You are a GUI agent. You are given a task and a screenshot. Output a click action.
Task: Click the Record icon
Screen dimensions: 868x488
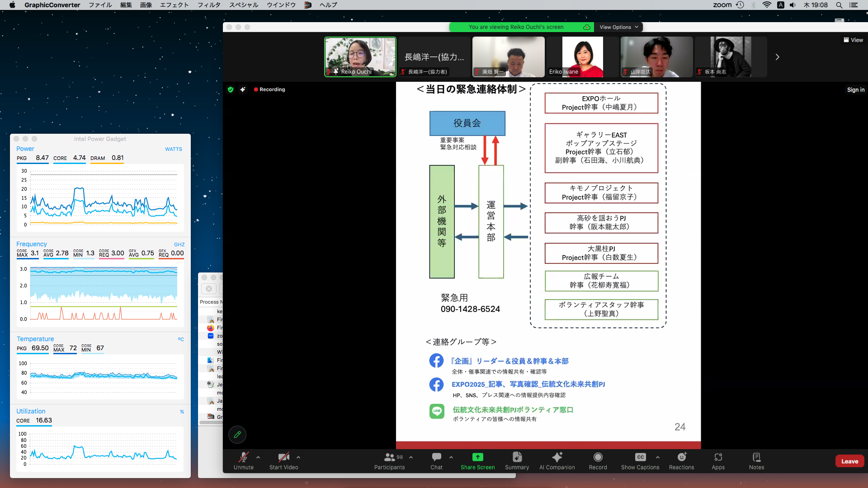click(598, 457)
